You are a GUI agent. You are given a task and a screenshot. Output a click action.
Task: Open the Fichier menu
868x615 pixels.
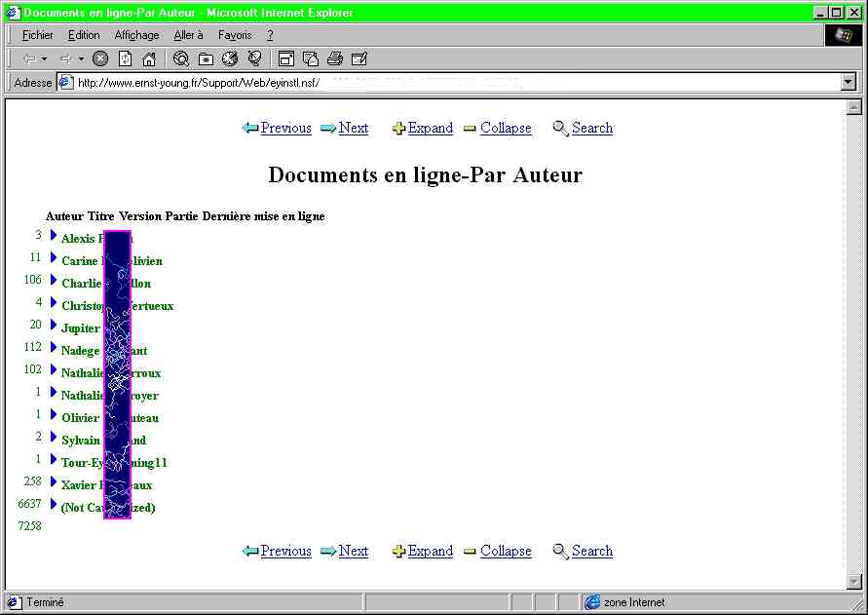click(38, 35)
